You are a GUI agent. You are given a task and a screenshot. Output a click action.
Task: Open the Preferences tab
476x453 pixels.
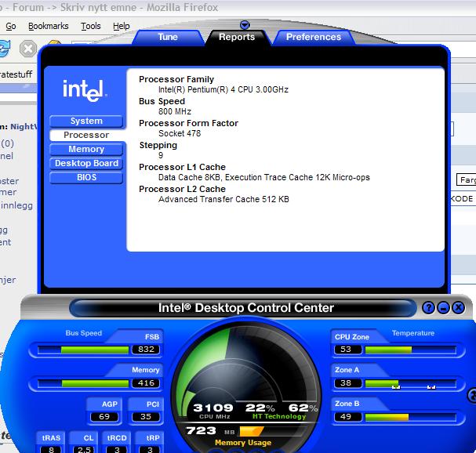[x=314, y=37]
